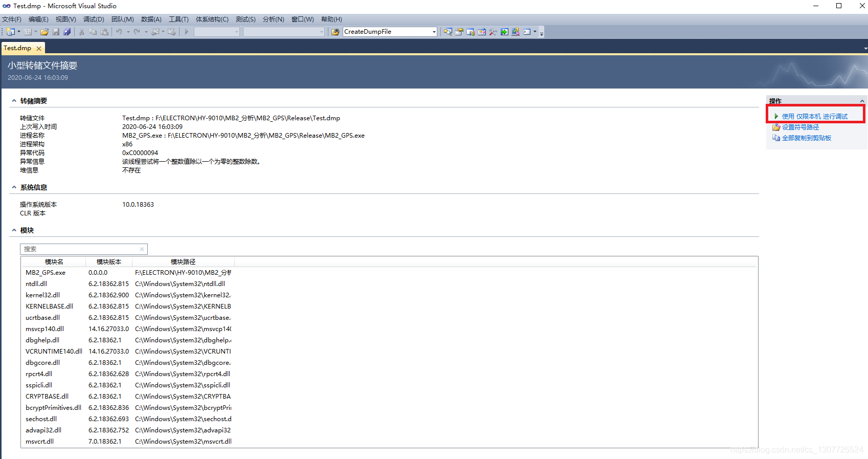
Task: Open the Toolbox icon with tools
Action: (x=493, y=32)
